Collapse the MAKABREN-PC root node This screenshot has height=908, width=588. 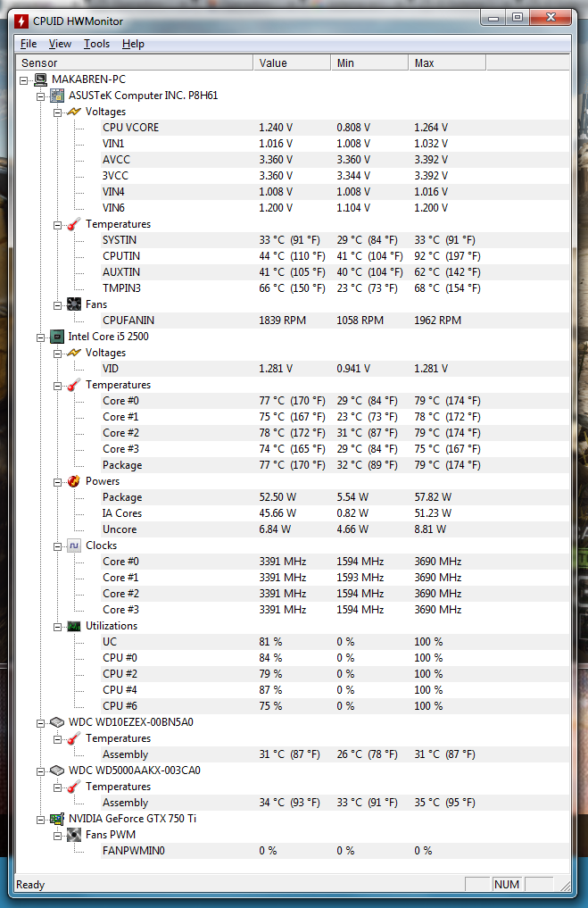24,80
